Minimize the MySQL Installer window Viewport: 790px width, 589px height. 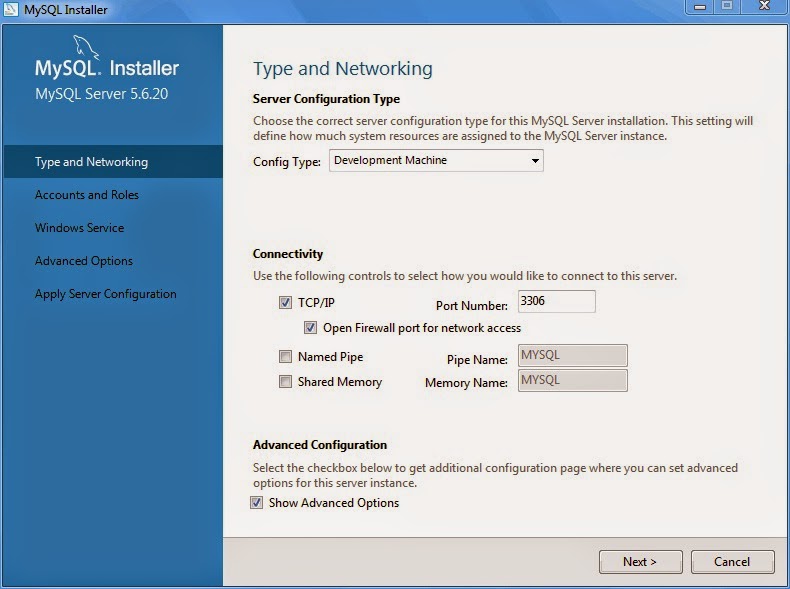click(699, 7)
